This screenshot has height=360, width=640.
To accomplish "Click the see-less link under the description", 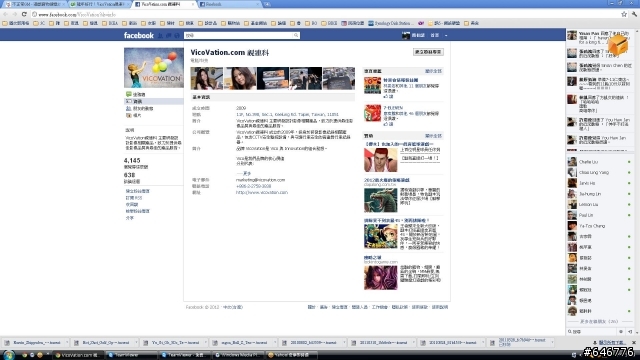I will click(243, 173).
